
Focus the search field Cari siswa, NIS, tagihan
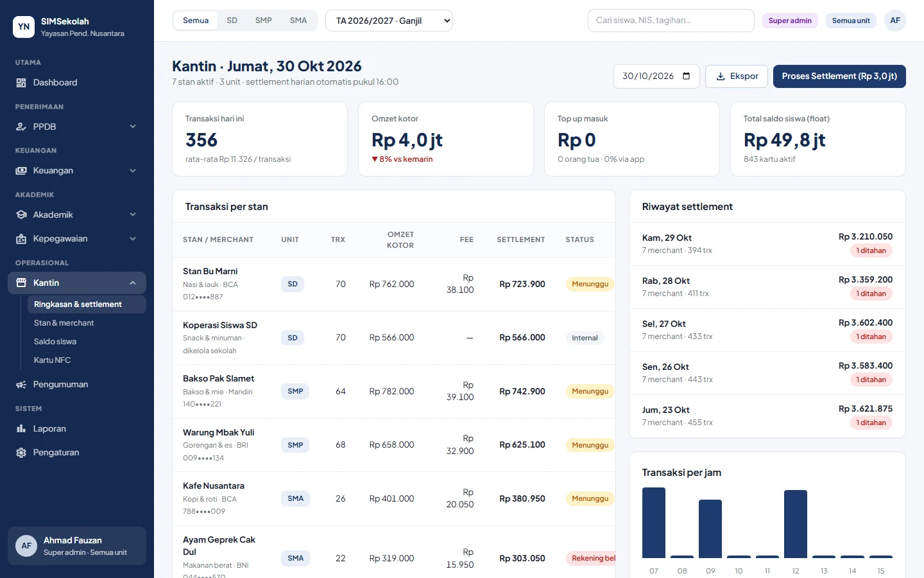click(x=671, y=21)
